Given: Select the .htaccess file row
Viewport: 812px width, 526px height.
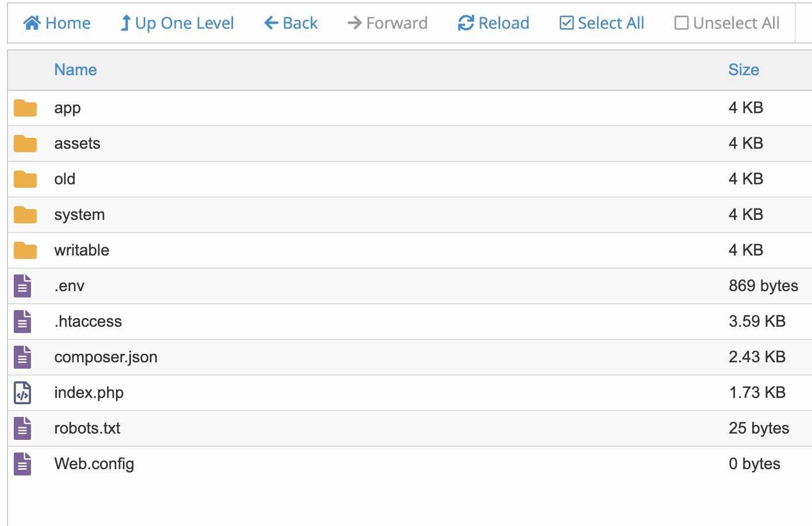Looking at the screenshot, I should [88, 322].
